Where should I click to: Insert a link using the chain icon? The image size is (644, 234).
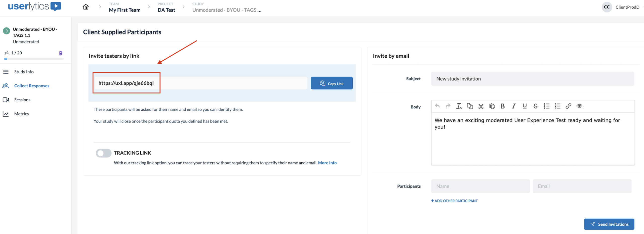tap(569, 106)
